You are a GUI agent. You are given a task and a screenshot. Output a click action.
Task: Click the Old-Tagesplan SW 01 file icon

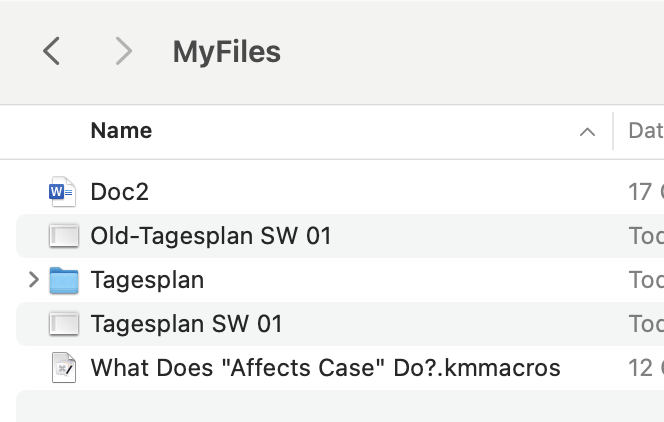point(64,236)
